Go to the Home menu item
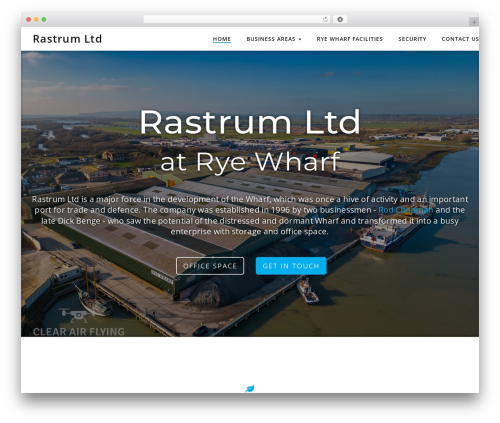This screenshot has height=423, width=500. coord(222,39)
